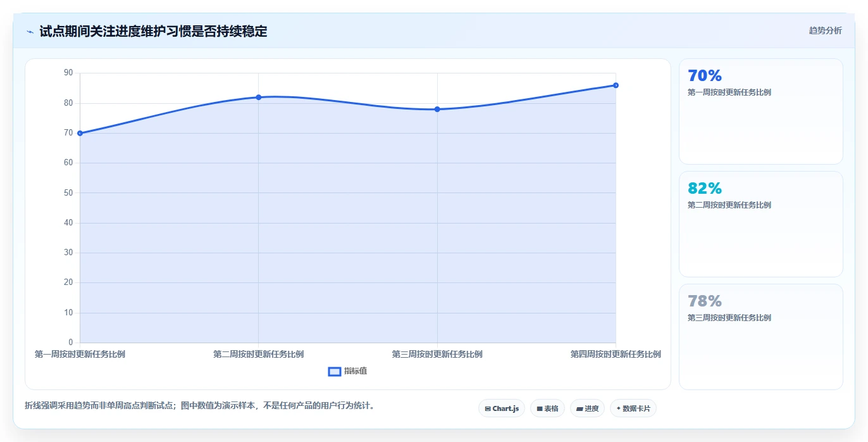Click 第三周按时更新任务比例 caption under 78%
This screenshot has height=442, width=868.
729,318
